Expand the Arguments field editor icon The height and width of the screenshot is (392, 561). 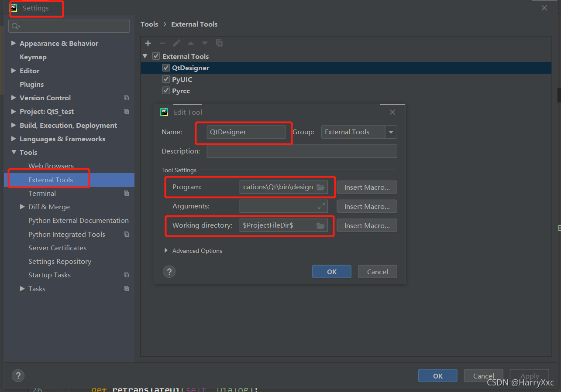click(x=321, y=206)
